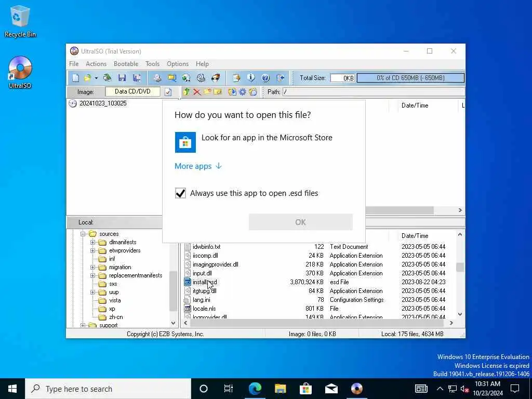
Task: Select the zh-cn folder in tree
Action: [x=116, y=317]
